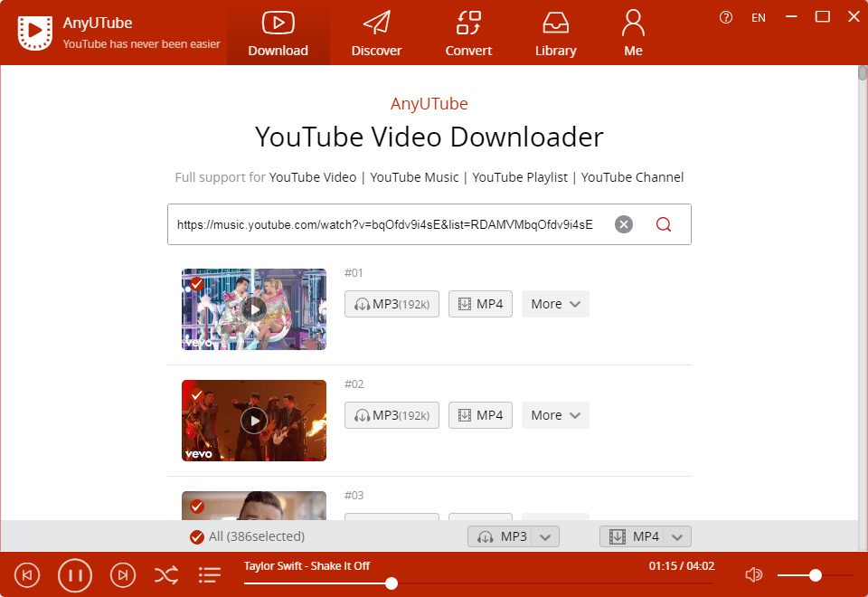Download #02 as MP3(192k)
The image size is (868, 597).
pos(392,415)
